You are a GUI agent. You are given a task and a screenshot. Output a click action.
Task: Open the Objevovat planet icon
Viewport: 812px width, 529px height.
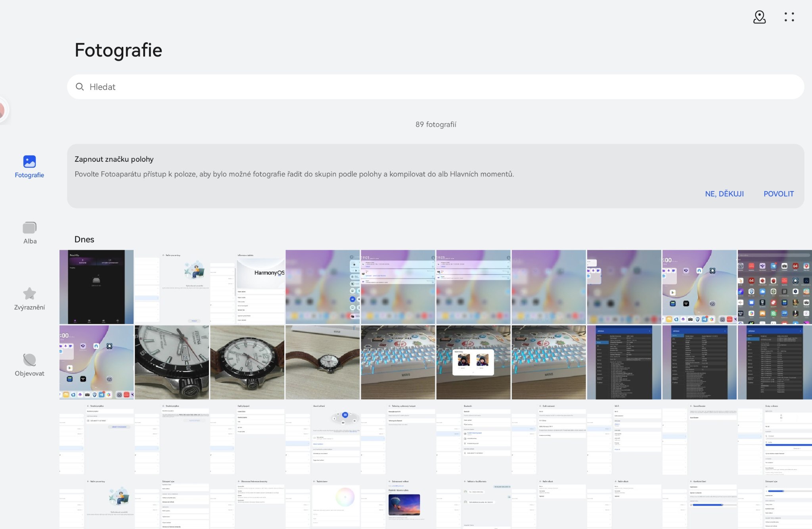pyautogui.click(x=29, y=360)
